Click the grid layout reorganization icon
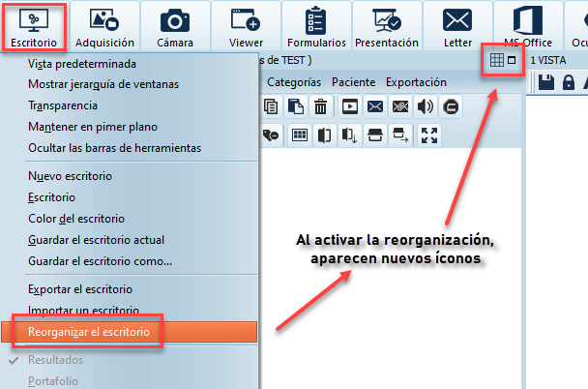 click(497, 60)
